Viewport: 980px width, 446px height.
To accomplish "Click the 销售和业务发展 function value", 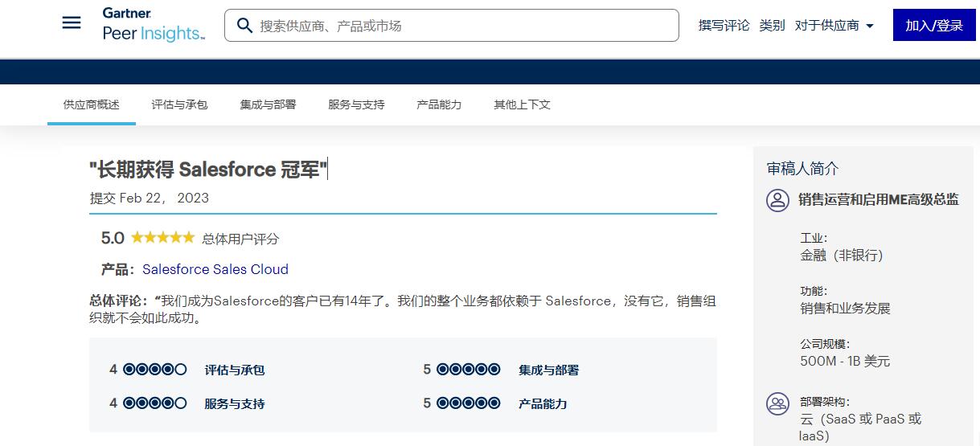I will pyautogui.click(x=845, y=309).
